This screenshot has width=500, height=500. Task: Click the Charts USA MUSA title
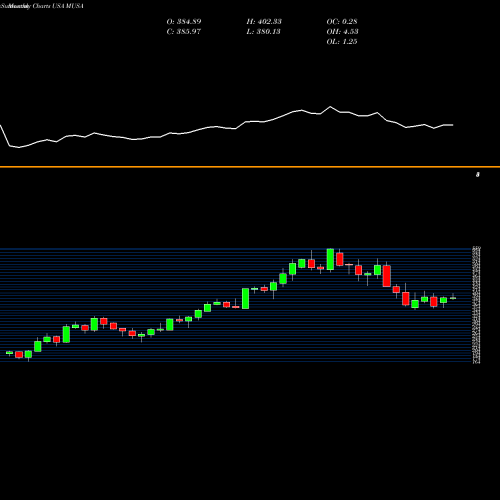[x=58, y=6]
